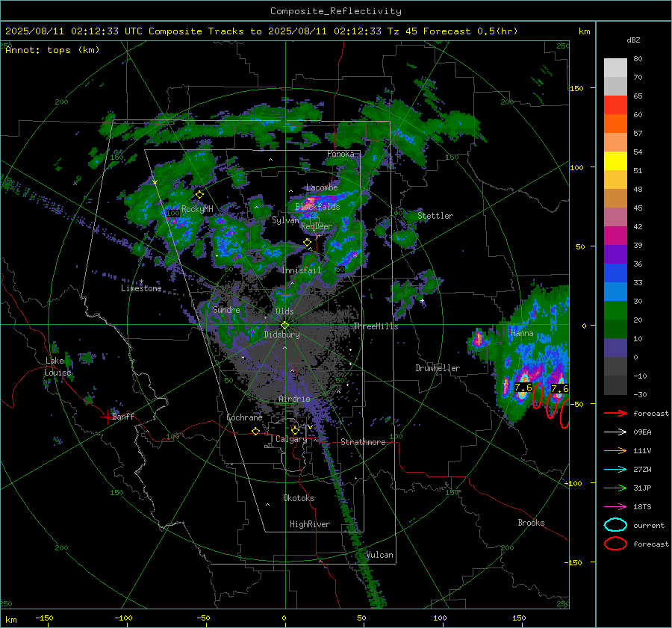Click the Lake Louise label
The height and width of the screenshot is (628, 672).
click(x=57, y=367)
